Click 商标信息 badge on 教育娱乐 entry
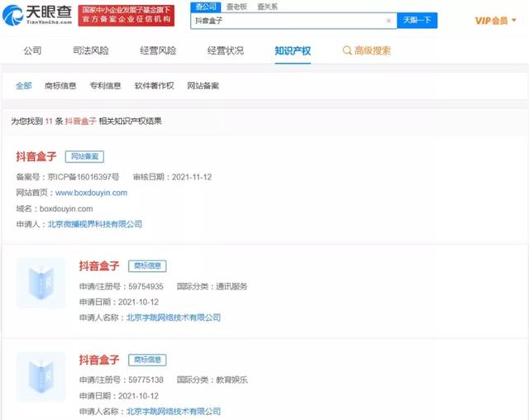This screenshot has height=420, width=529. pos(147,360)
